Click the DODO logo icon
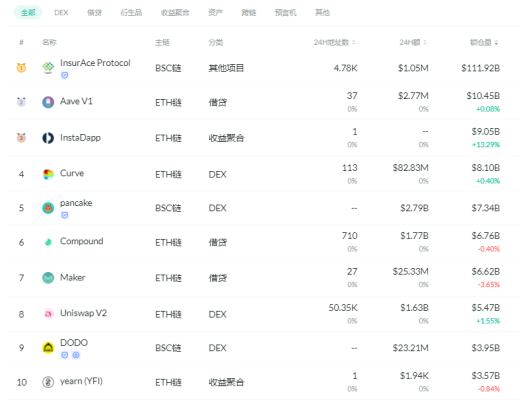 48,348
